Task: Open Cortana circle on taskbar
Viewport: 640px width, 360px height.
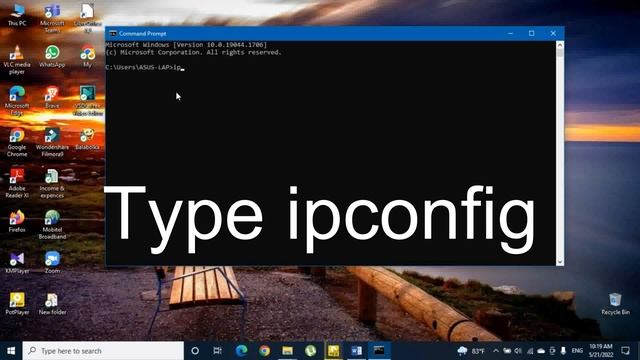Action: pos(195,351)
